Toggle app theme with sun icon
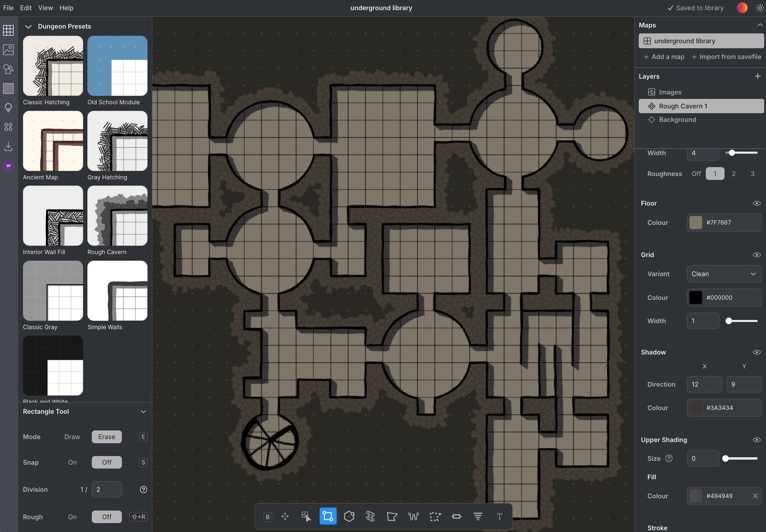 pyautogui.click(x=759, y=8)
